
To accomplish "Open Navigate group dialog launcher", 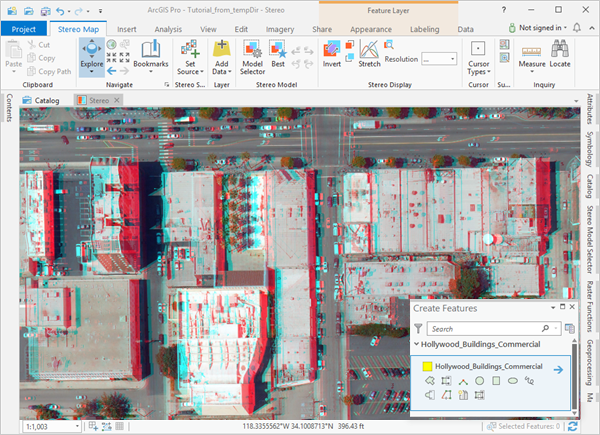I will [x=166, y=85].
